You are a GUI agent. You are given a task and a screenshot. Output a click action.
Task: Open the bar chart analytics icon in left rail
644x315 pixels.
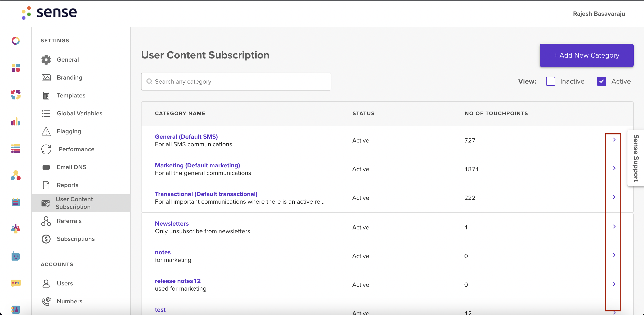click(15, 122)
